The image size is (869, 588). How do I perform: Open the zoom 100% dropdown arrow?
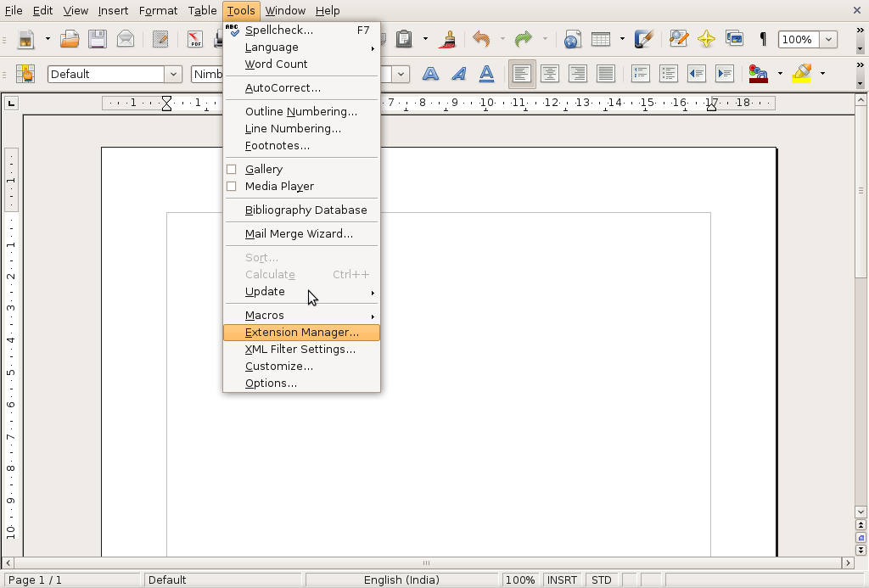[x=828, y=39]
